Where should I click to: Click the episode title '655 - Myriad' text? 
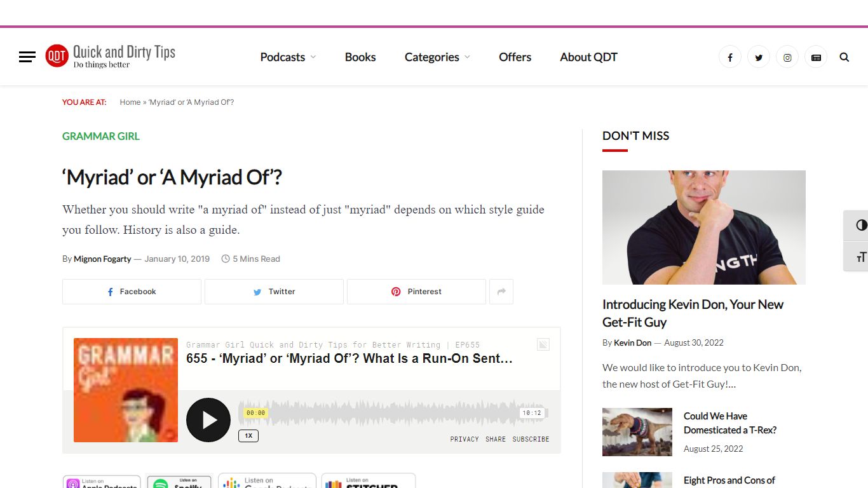coord(349,358)
